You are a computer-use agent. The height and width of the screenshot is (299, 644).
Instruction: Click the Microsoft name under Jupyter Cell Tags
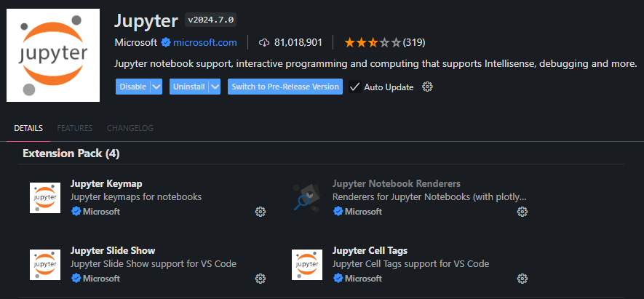tap(364, 279)
